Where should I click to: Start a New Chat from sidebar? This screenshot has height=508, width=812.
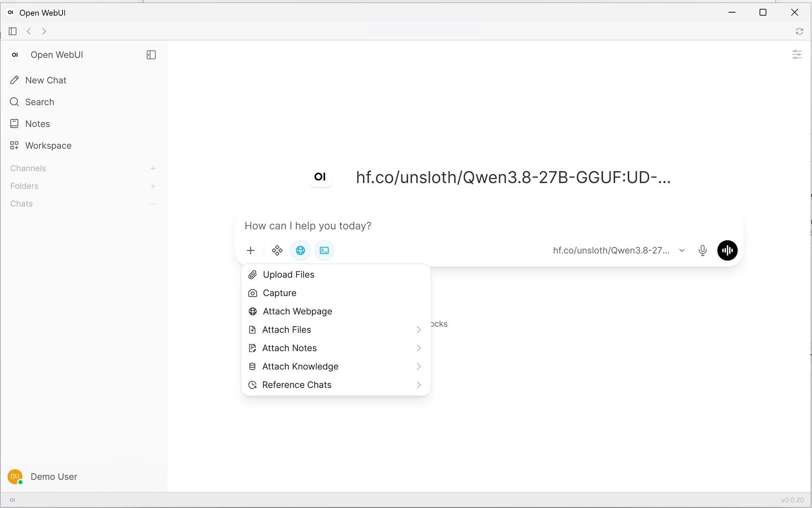pyautogui.click(x=84, y=80)
